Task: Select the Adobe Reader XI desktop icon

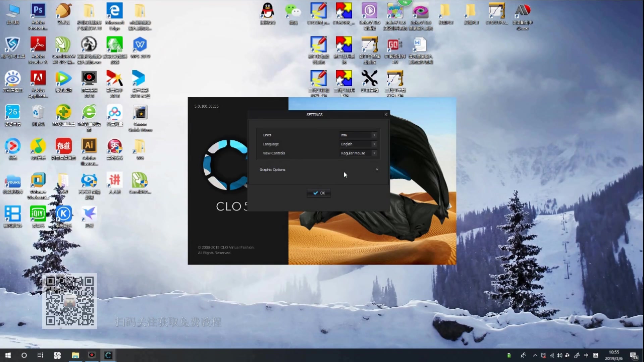Action: 38,45
